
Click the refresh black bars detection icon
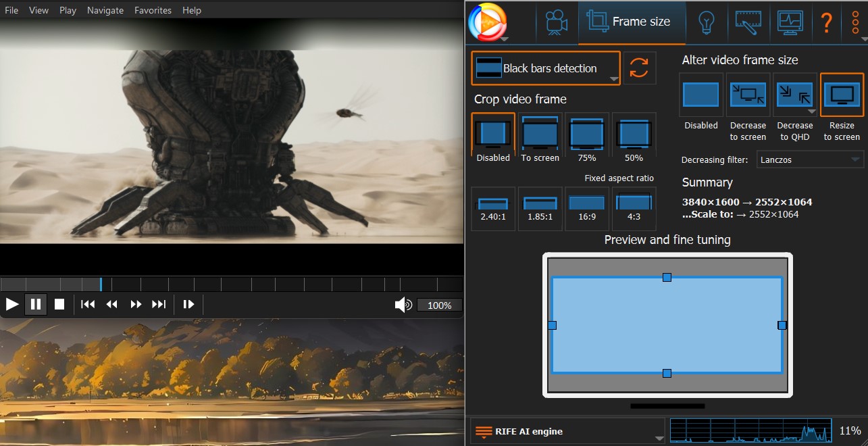[639, 68]
